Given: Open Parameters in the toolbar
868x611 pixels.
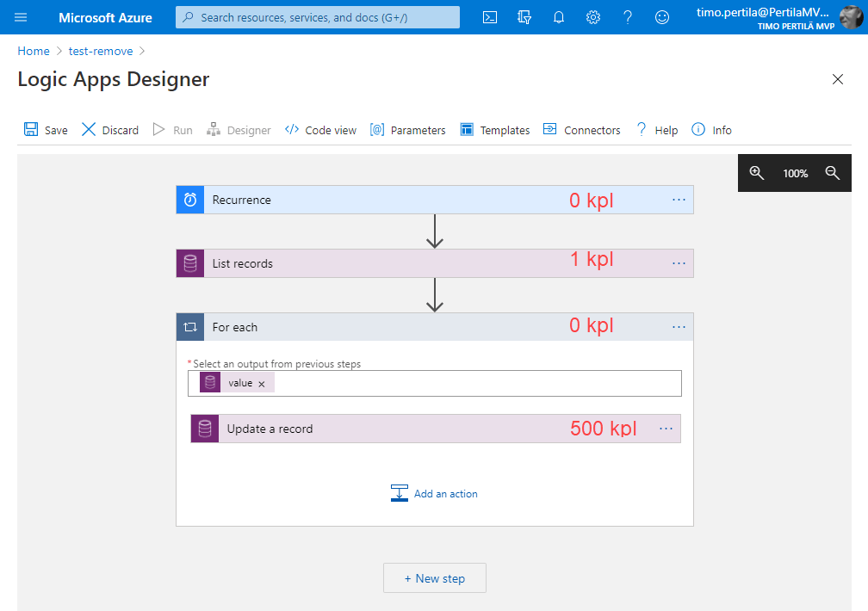Looking at the screenshot, I should (408, 130).
